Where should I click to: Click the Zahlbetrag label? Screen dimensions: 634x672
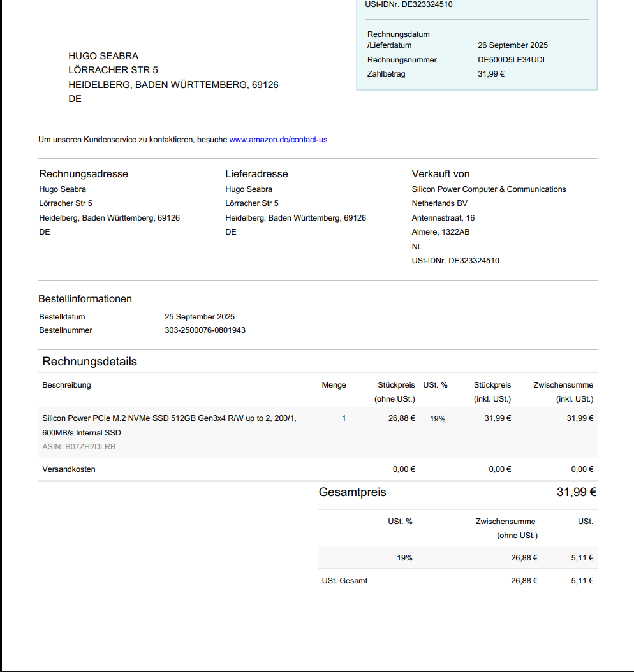[386, 74]
